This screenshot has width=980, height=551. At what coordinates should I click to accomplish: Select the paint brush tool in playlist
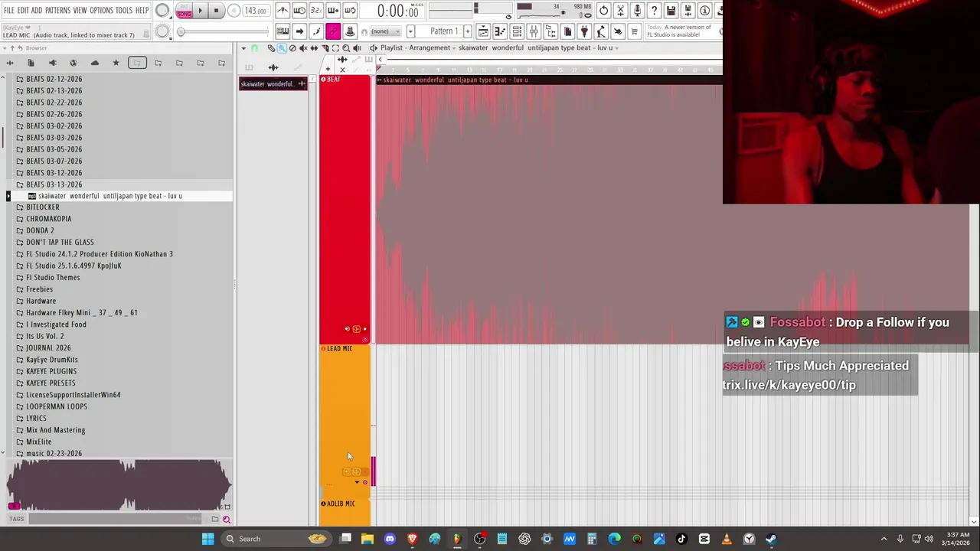pyautogui.click(x=282, y=47)
